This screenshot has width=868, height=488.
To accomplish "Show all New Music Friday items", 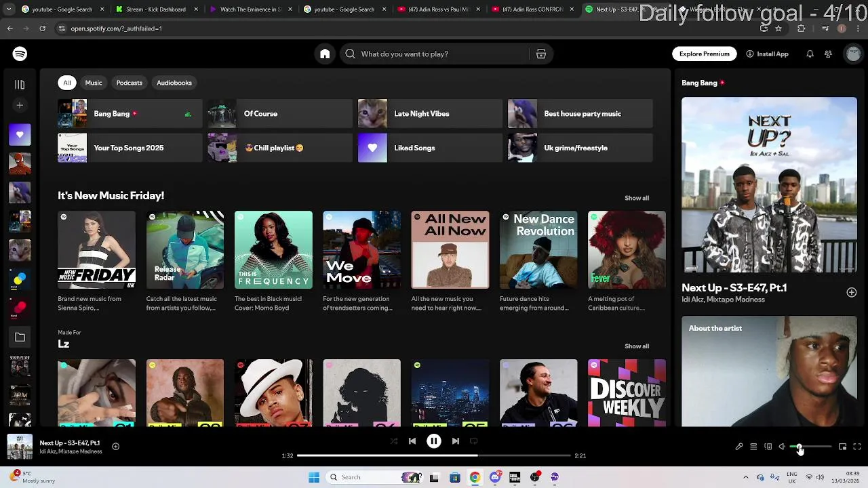I will [x=637, y=198].
